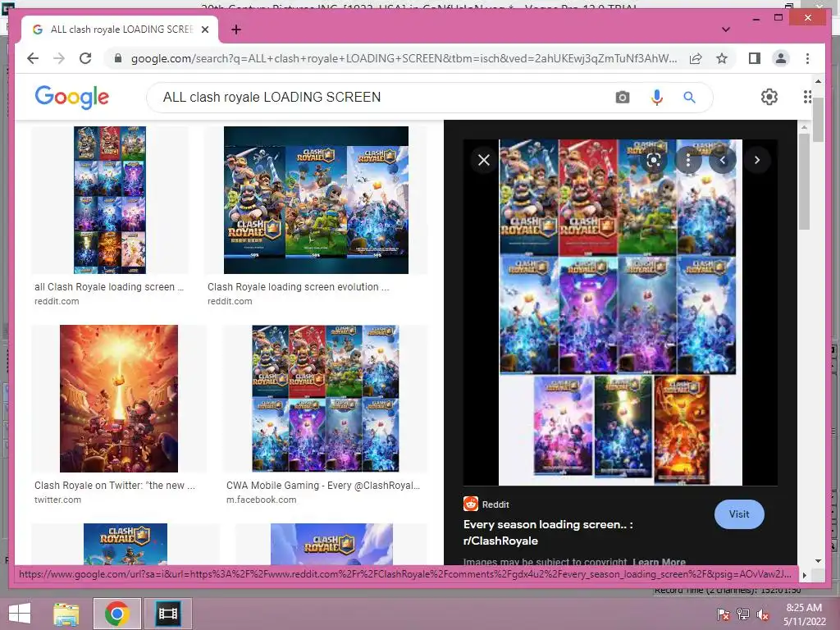Click the muted volume tray icon

tap(763, 614)
